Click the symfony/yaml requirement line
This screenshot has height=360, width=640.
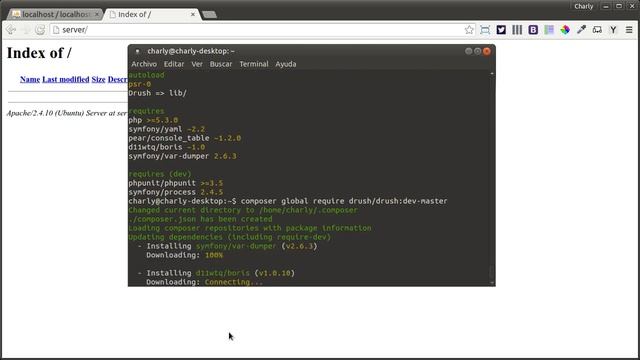tap(167, 129)
